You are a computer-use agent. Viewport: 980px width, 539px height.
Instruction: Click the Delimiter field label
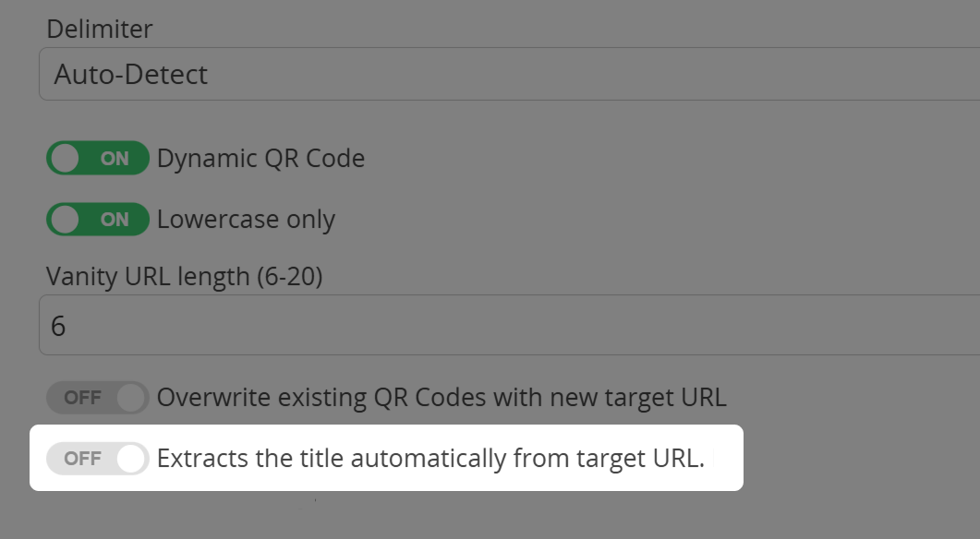[100, 29]
